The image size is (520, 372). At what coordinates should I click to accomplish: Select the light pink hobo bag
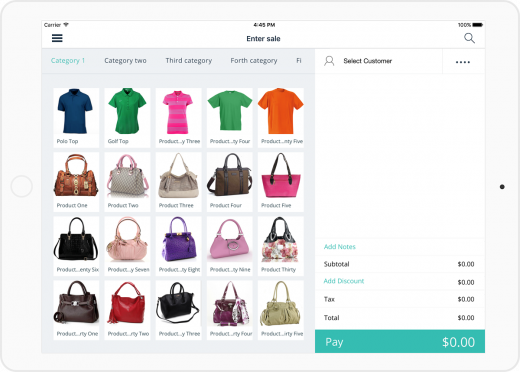click(127, 246)
